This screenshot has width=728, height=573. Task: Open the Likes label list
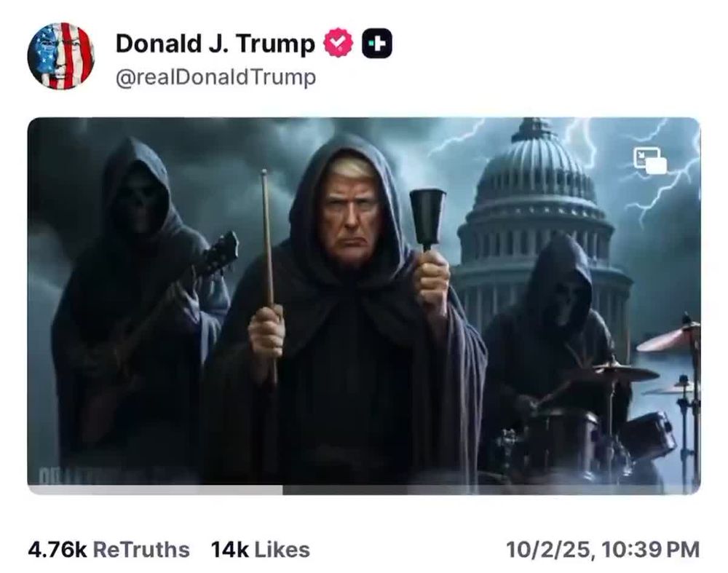click(x=282, y=550)
